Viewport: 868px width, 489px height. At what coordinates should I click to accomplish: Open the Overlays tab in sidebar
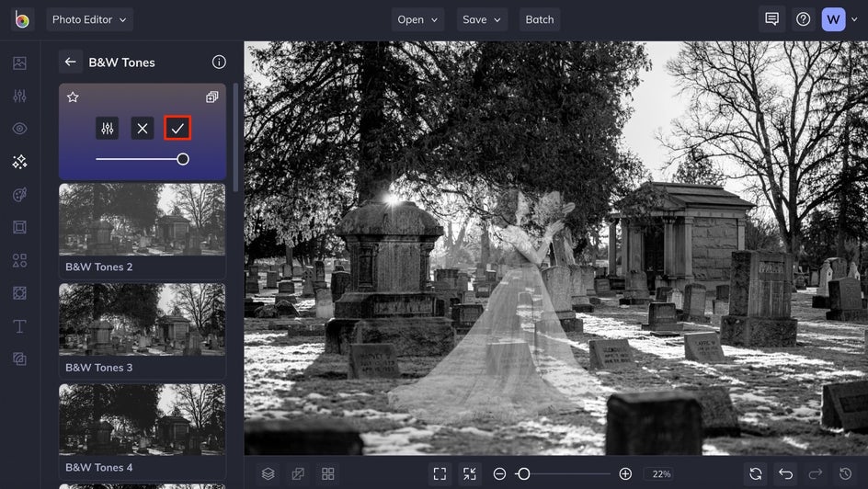pyautogui.click(x=19, y=293)
